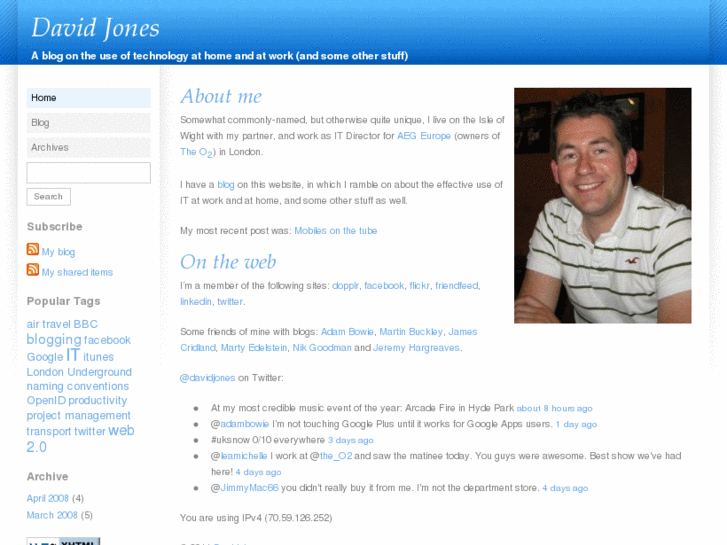
Task: Select the productivity tag
Action: [98, 401]
